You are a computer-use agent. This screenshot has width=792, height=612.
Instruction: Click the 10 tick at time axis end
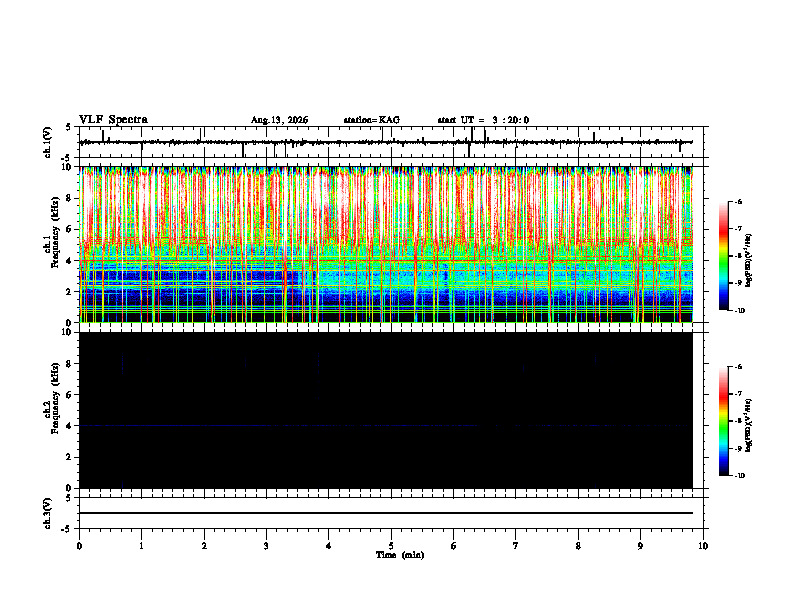(703, 546)
